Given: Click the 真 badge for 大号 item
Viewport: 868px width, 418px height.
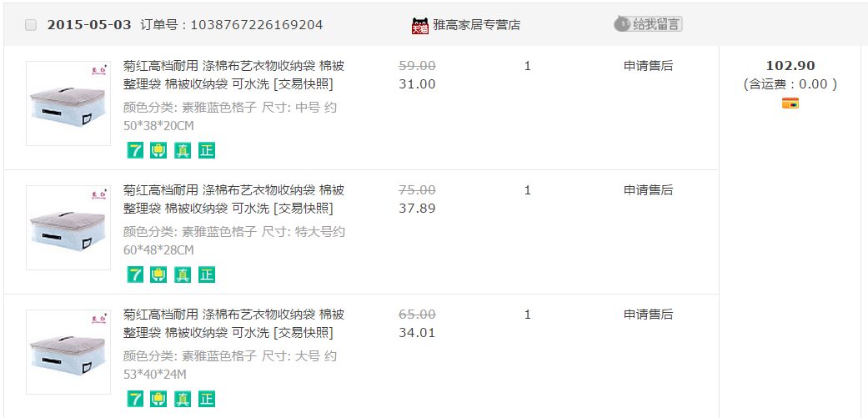Looking at the screenshot, I should (x=183, y=399).
